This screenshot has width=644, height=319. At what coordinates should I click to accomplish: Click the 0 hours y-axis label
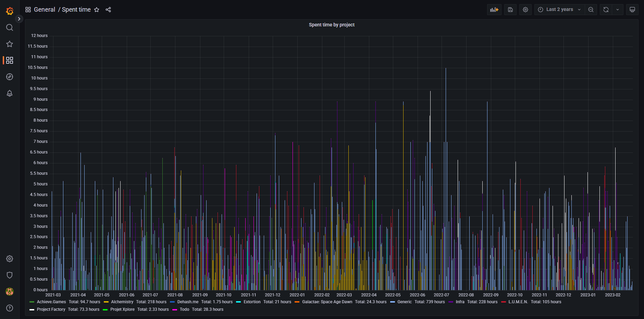point(40,290)
